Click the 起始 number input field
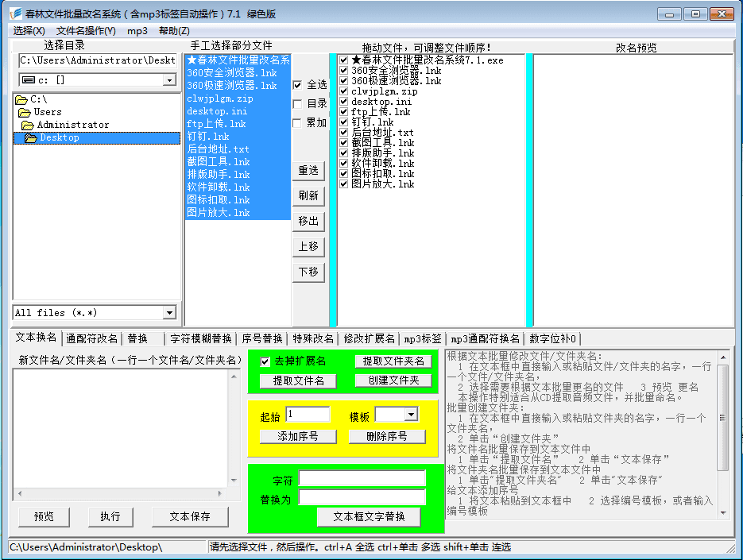The width and height of the screenshot is (743, 560). click(308, 415)
